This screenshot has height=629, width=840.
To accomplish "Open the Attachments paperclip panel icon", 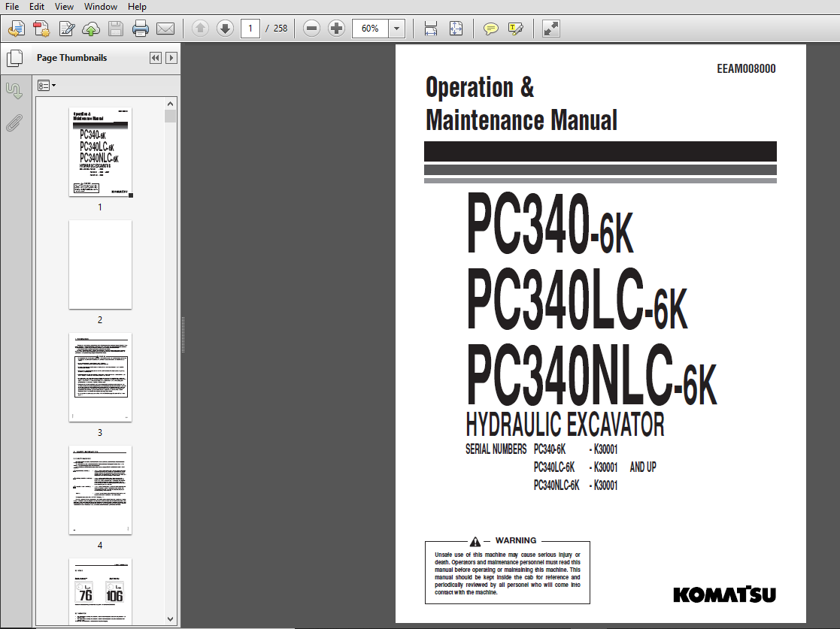I will [14, 123].
